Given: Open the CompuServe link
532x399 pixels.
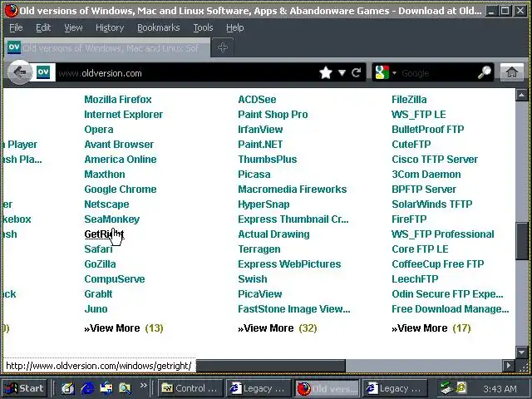Looking at the screenshot, I should pos(115,279).
